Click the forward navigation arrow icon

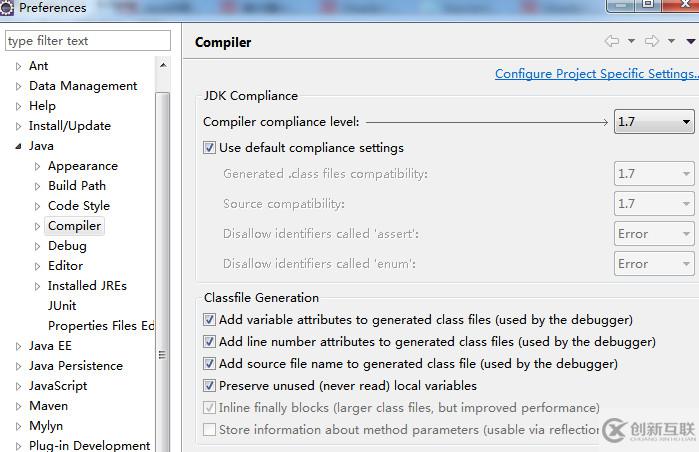(x=652, y=41)
